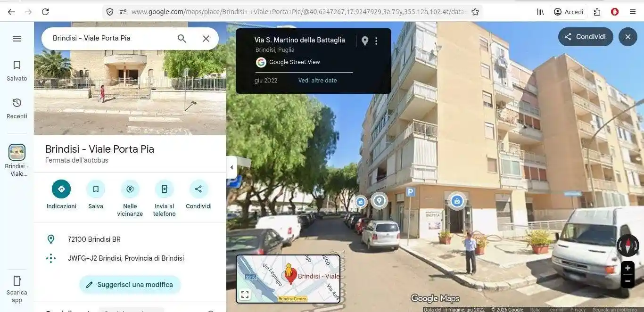Expand the minimap to full screen

tap(245, 294)
